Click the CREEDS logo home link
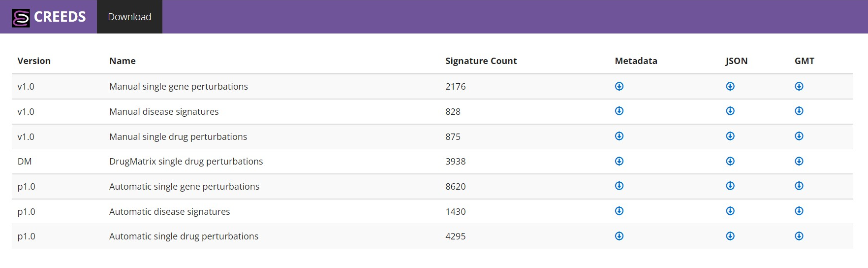 (49, 17)
